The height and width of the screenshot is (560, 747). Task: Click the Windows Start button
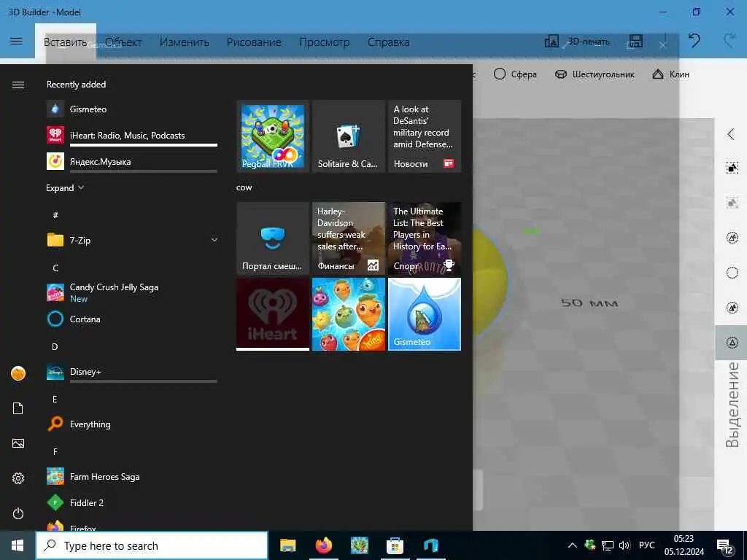pos(18,545)
